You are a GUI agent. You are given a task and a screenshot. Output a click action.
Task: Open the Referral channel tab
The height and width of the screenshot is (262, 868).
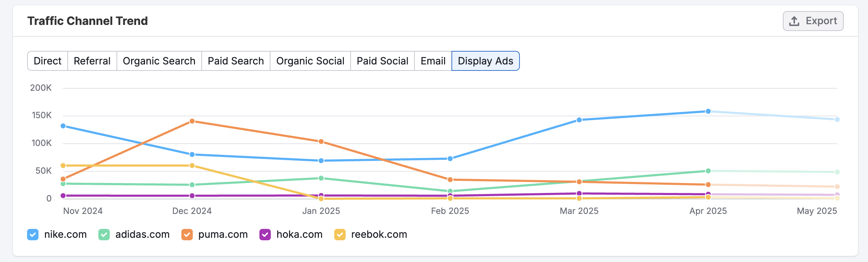92,61
